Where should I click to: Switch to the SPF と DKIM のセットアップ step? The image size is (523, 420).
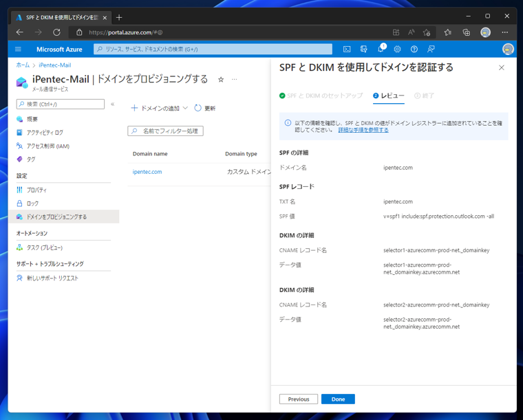[321, 96]
